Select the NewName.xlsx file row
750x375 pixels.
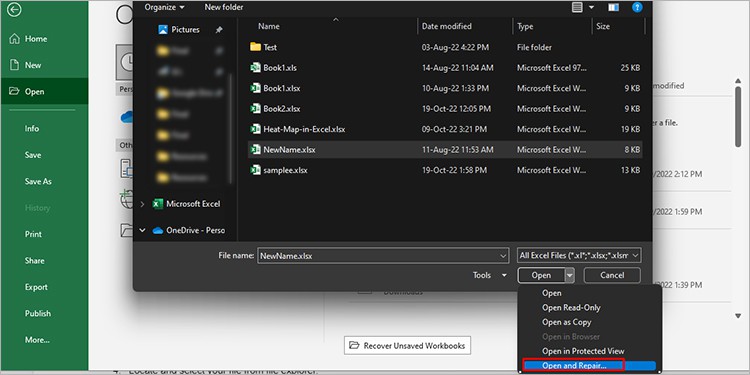445,150
